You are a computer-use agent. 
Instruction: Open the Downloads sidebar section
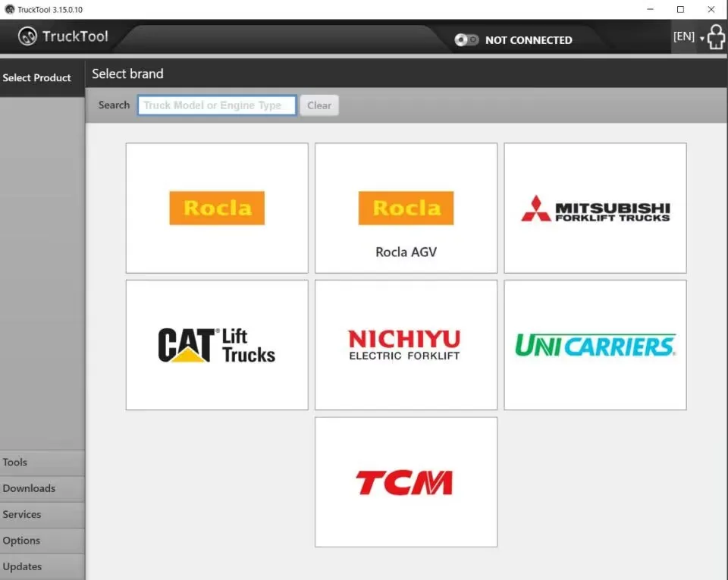pos(42,488)
